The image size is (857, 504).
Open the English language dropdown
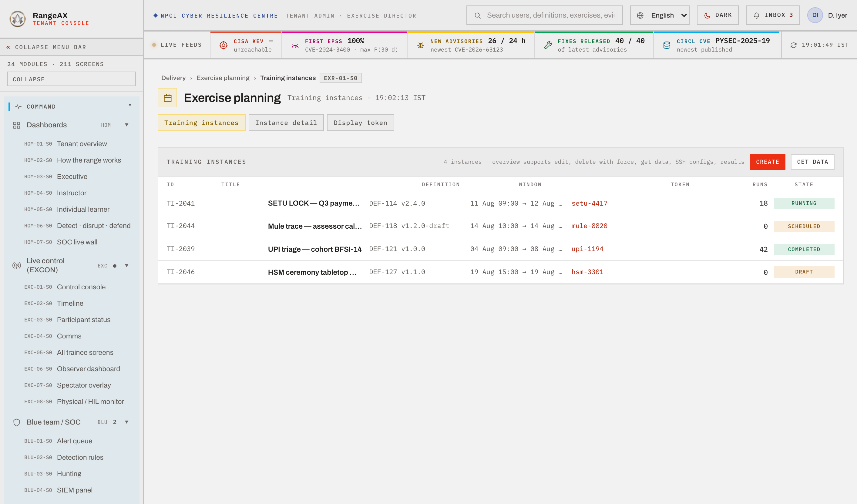point(660,15)
